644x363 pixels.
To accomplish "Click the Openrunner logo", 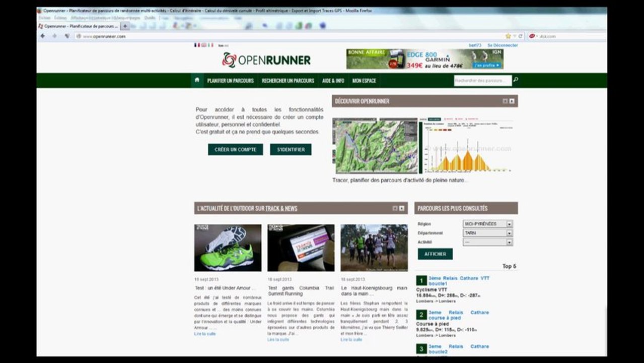I will [x=266, y=60].
